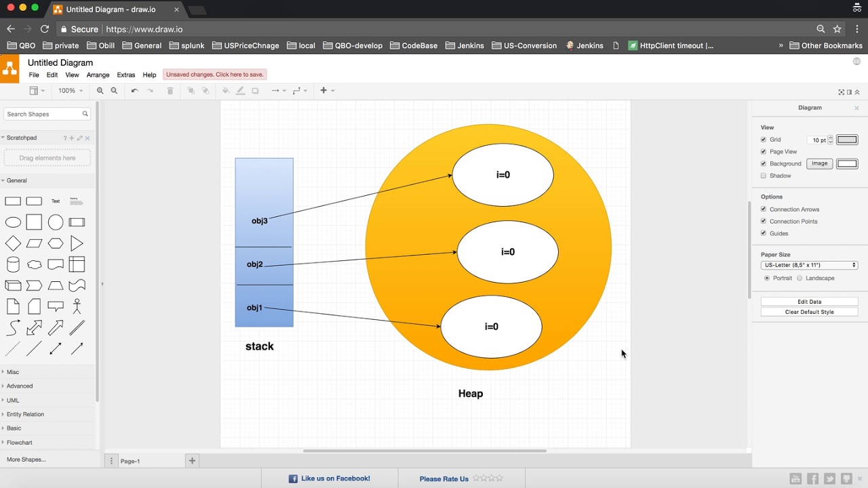This screenshot has height=488, width=868.
Task: Click the Scratchpad help question mark
Action: [65, 138]
